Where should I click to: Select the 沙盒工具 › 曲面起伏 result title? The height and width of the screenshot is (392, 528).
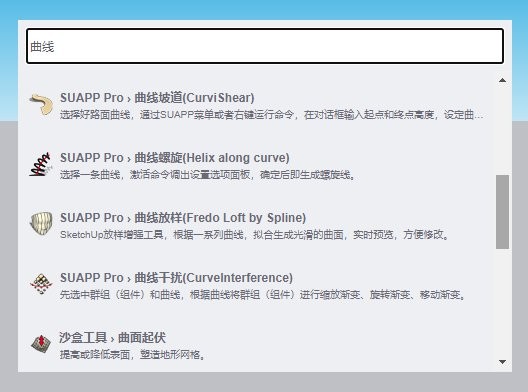pos(112,337)
